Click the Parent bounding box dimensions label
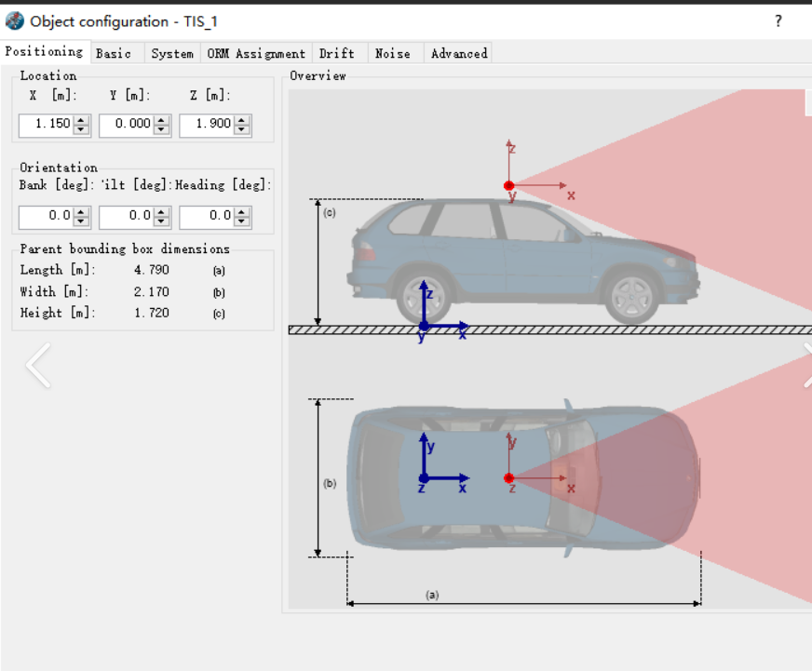 coord(125,249)
